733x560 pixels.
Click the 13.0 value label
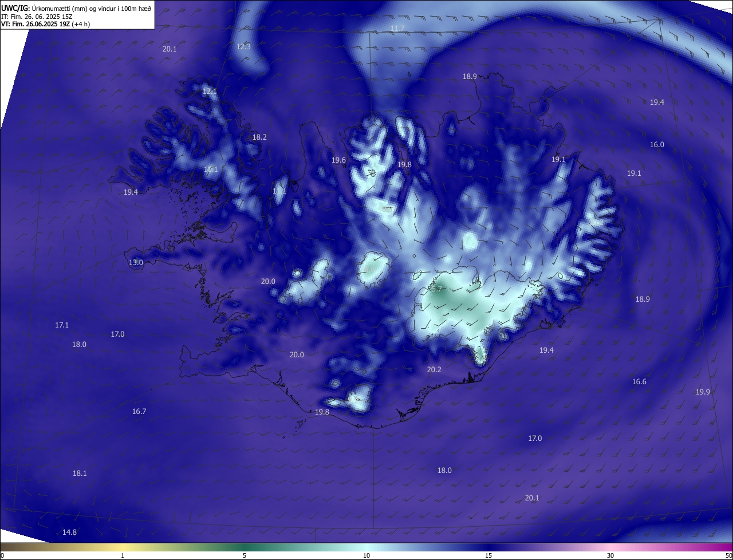(136, 262)
